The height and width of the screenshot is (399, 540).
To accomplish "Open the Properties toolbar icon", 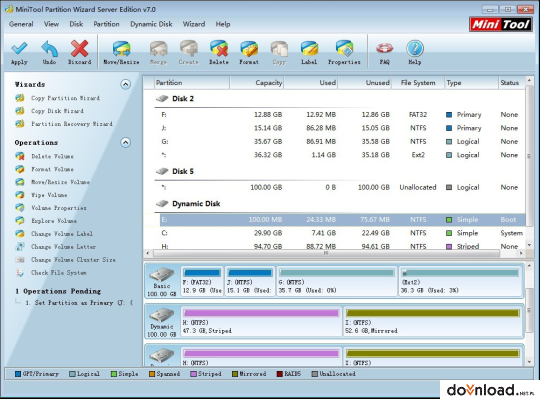I will 344,49.
